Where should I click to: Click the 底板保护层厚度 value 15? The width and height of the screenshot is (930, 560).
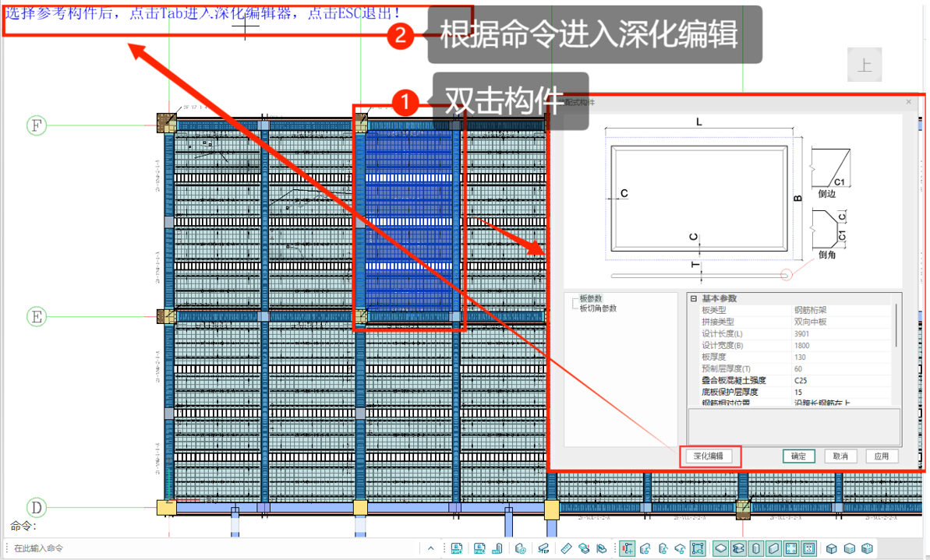click(841, 393)
